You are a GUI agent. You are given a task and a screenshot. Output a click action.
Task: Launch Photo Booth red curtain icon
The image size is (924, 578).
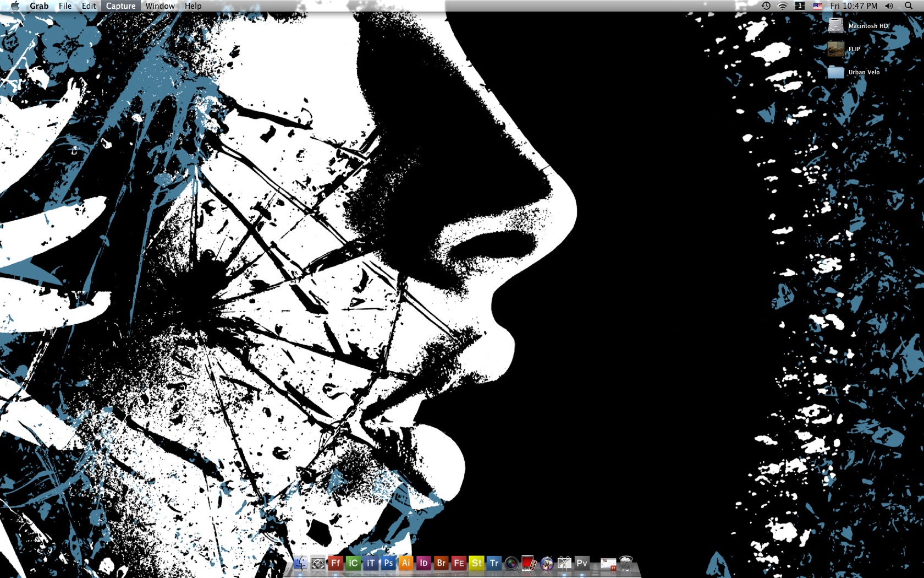pos(529,563)
